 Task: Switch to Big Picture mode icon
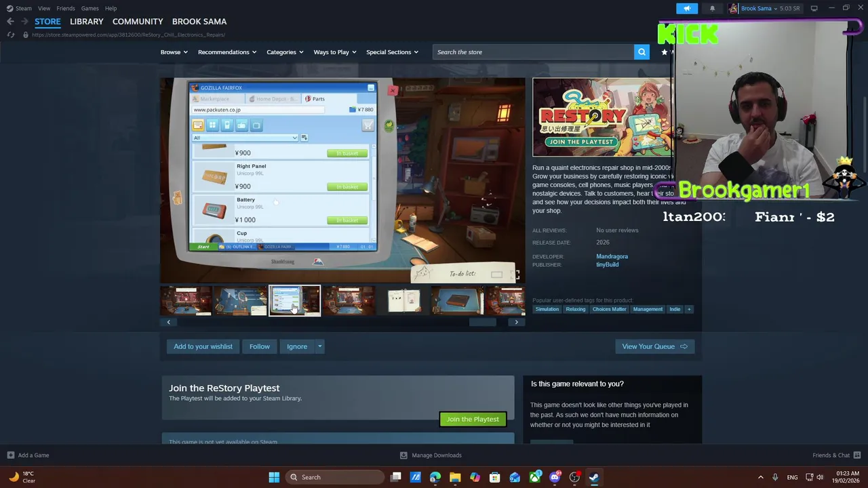(x=814, y=8)
